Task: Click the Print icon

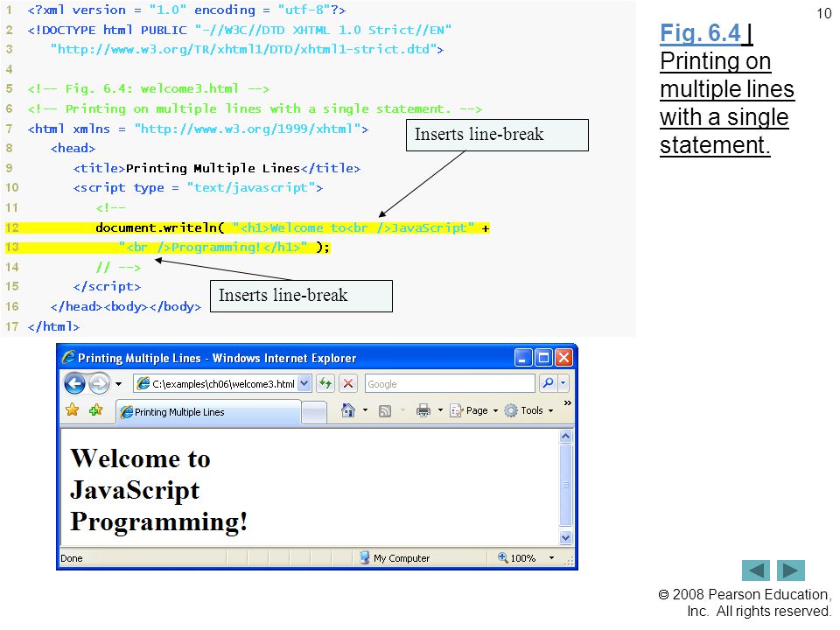Action: [423, 410]
